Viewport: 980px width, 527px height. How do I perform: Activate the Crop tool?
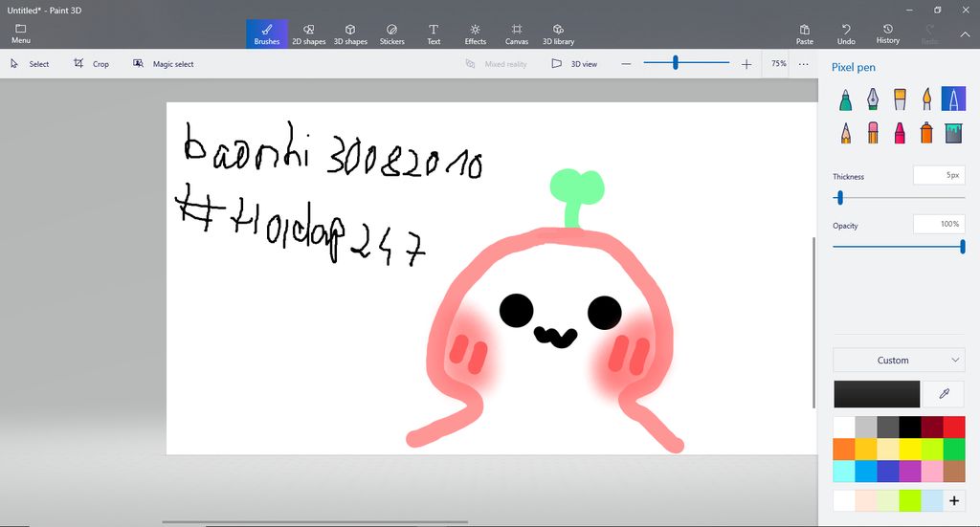tap(91, 64)
